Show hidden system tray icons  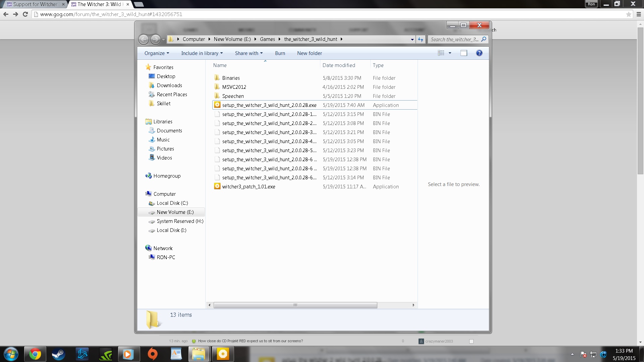point(572,354)
